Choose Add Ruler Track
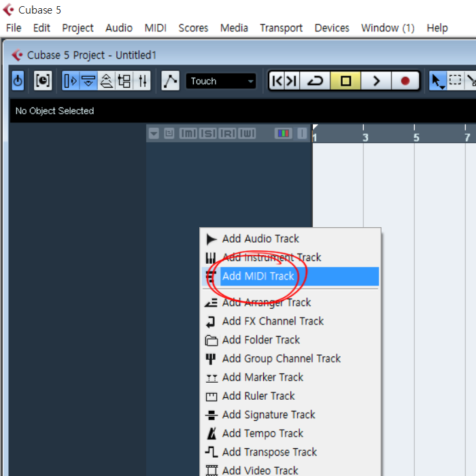The height and width of the screenshot is (476, 476). 290,396
